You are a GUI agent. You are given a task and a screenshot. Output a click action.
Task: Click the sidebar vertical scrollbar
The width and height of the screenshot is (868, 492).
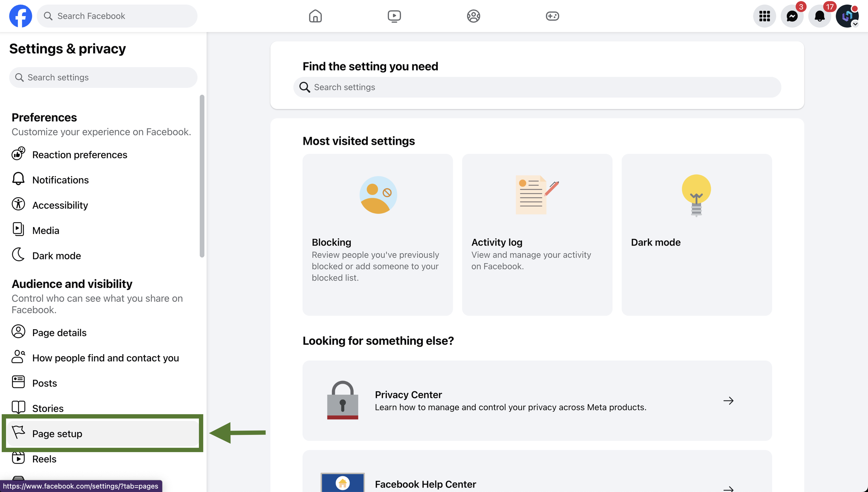[x=202, y=176]
